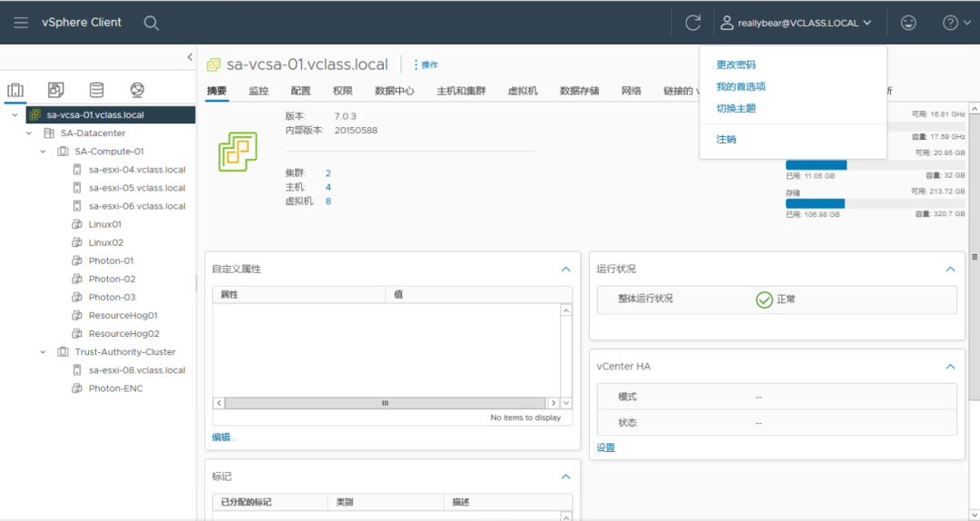Select ResourceHog02 in the inventory tree
The image size is (980, 521).
coord(123,333)
